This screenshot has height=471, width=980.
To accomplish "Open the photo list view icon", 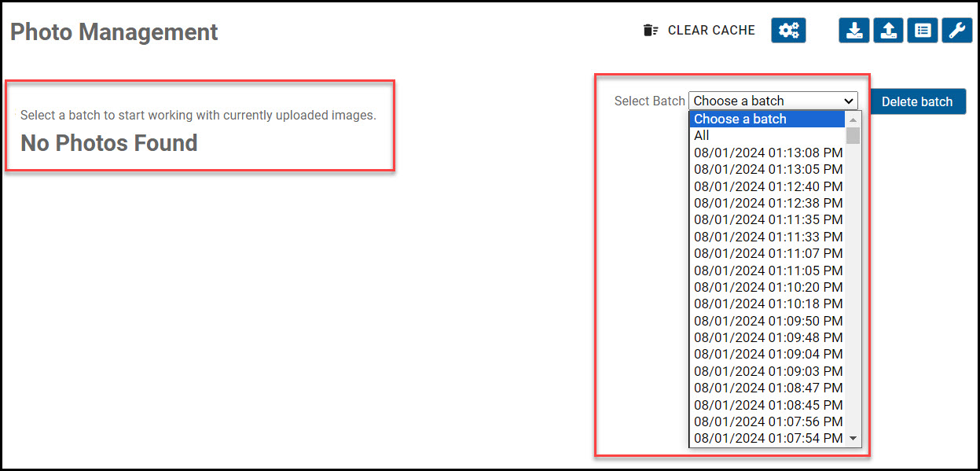I will 922,30.
